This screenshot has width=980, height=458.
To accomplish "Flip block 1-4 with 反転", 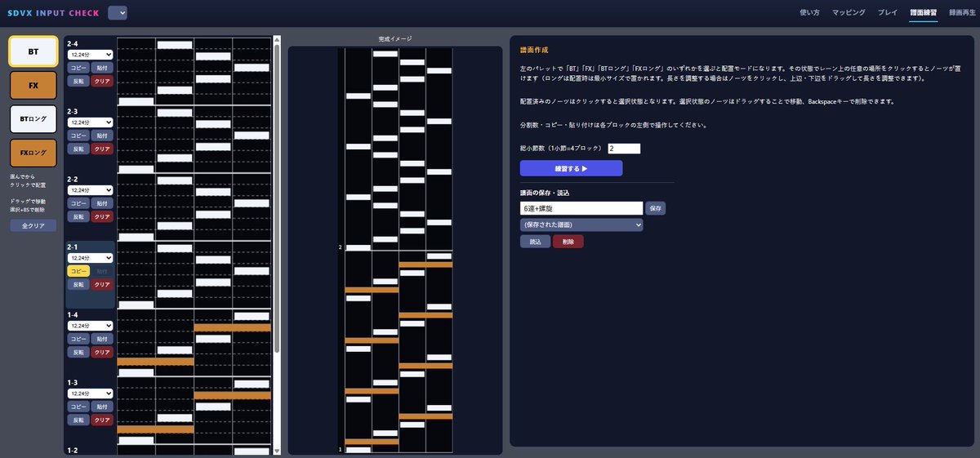I will point(78,352).
